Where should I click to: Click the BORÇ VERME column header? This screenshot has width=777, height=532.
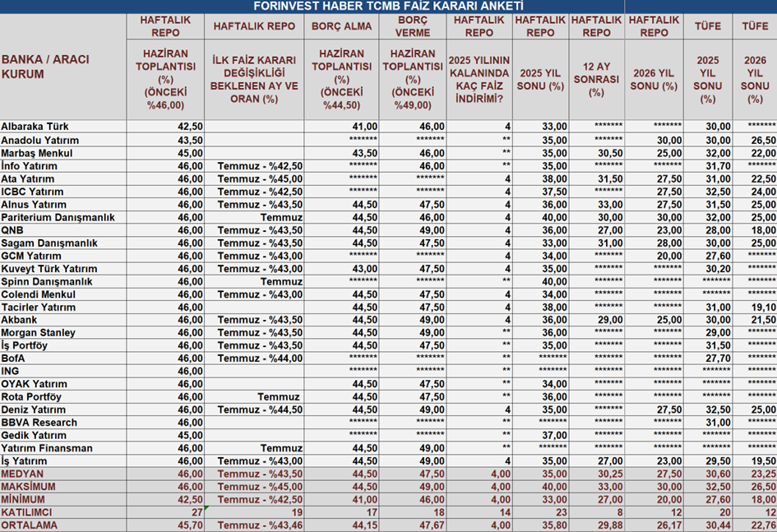pos(412,26)
